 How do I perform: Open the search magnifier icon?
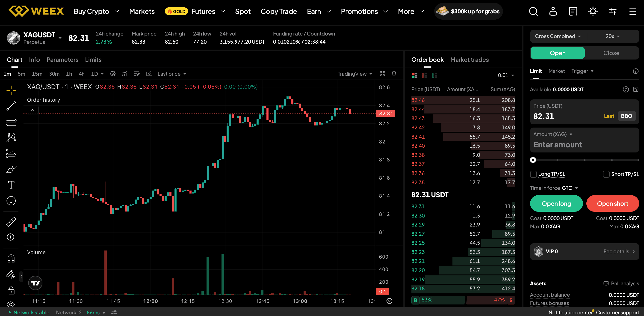coord(533,11)
